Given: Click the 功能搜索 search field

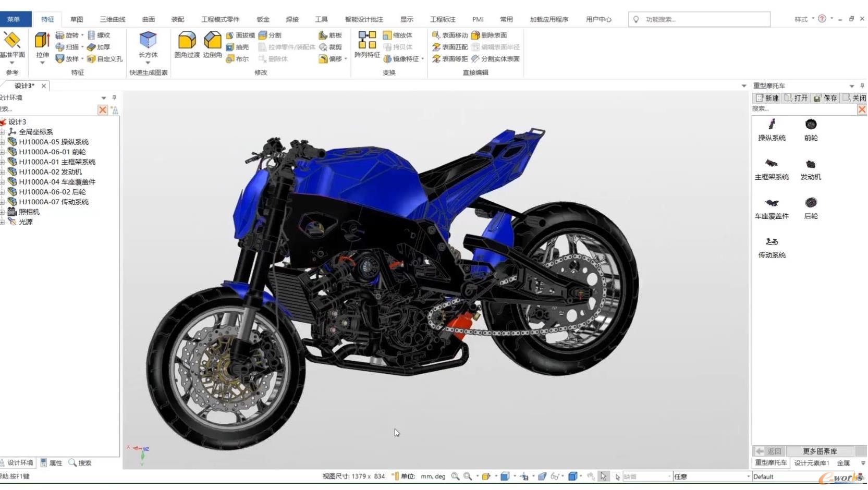Looking at the screenshot, I should (x=700, y=19).
